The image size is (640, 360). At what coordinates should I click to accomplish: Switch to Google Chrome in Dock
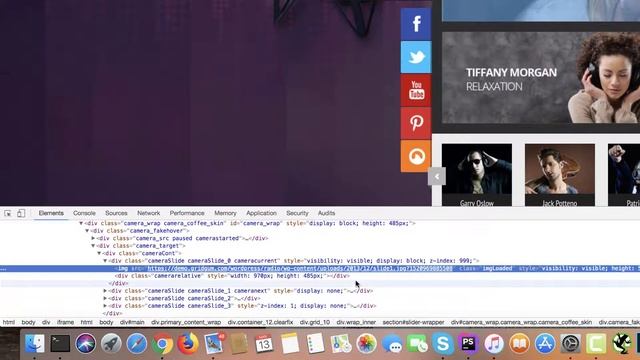162,344
